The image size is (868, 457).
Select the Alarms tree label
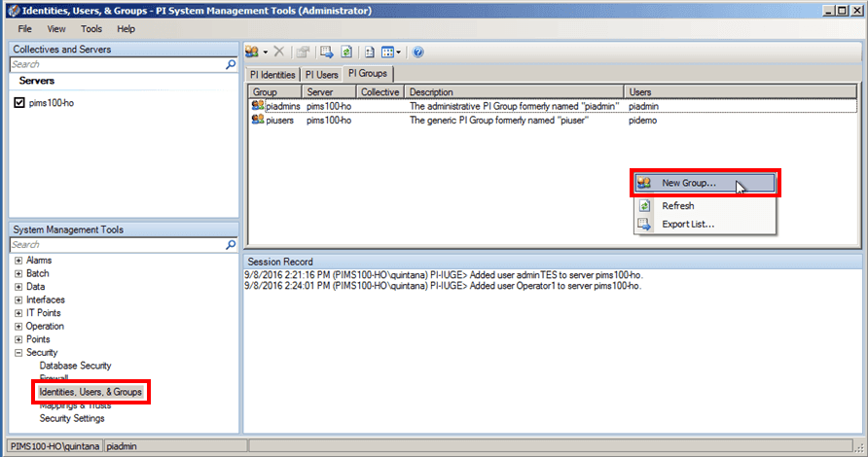point(39,260)
